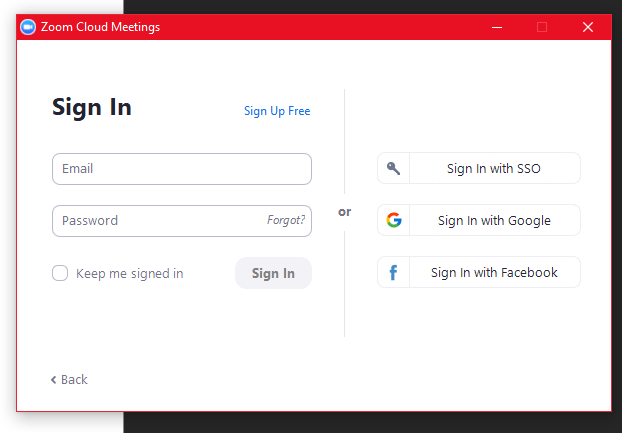Minimize the Zoom Cloud Meetings window
Viewport: 622px width, 433px height.
[497, 27]
